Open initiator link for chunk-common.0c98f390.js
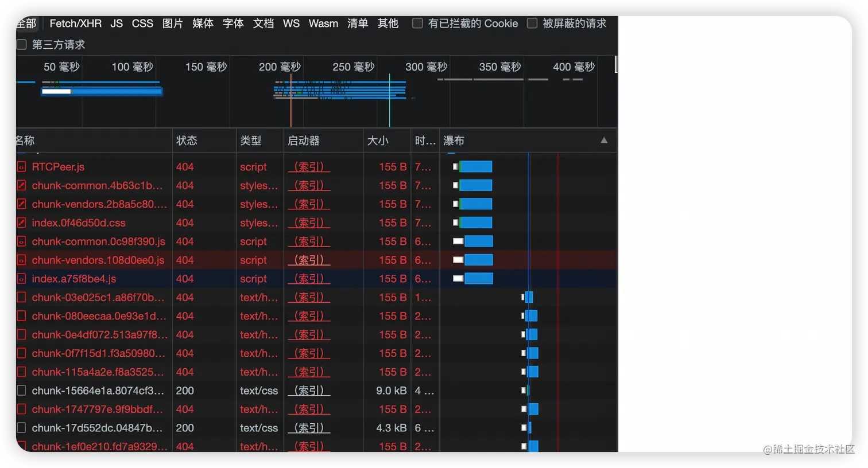Image resolution: width=868 pixels, height=468 pixels. tap(309, 241)
